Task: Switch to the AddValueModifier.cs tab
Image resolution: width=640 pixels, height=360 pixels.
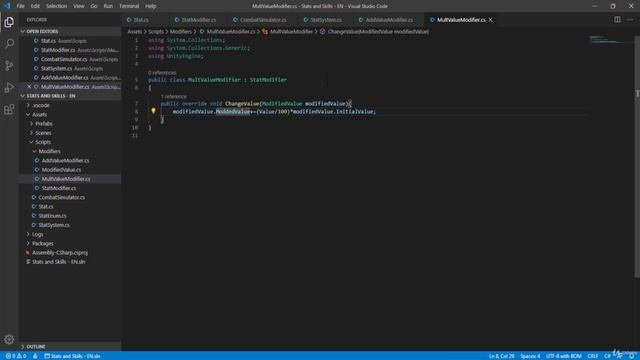Action: click(389, 20)
